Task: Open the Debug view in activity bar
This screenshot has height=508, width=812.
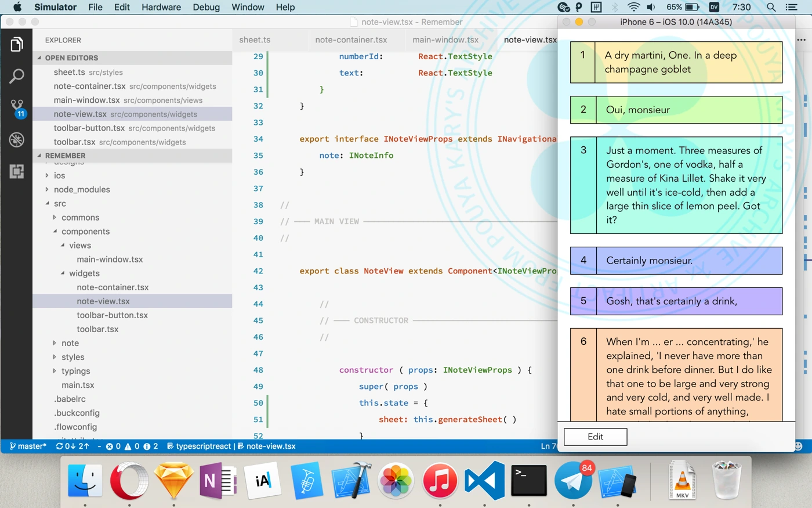Action: click(16, 139)
